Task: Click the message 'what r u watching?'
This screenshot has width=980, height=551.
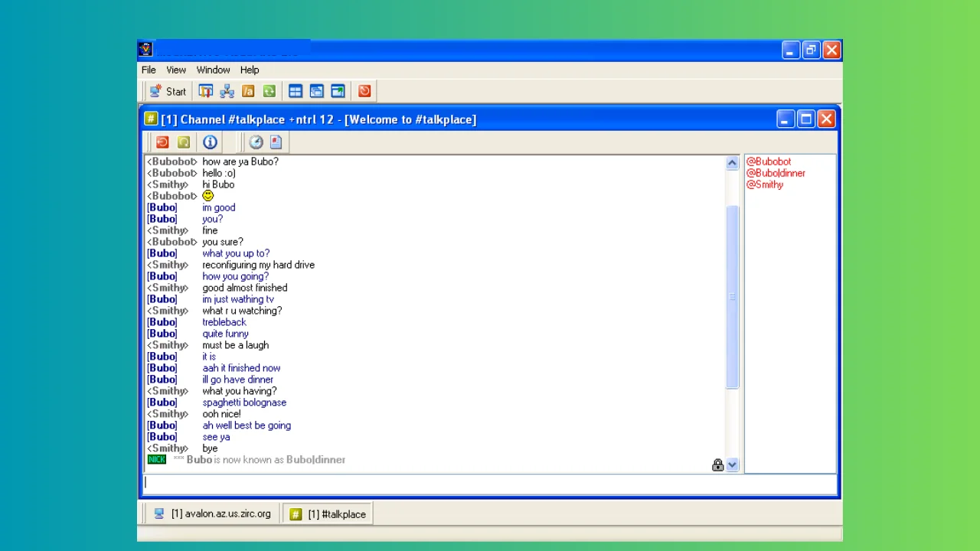Action: [242, 311]
